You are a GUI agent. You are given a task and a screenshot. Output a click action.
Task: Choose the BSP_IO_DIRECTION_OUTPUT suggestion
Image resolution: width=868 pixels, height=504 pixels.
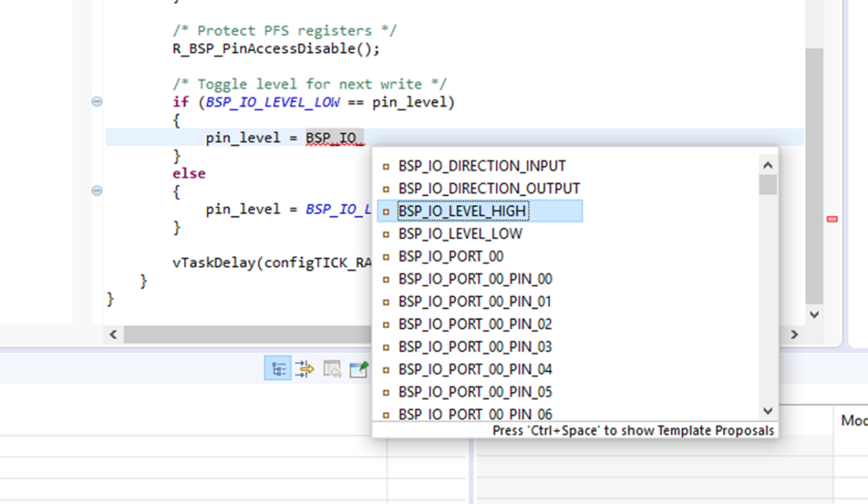coord(490,188)
